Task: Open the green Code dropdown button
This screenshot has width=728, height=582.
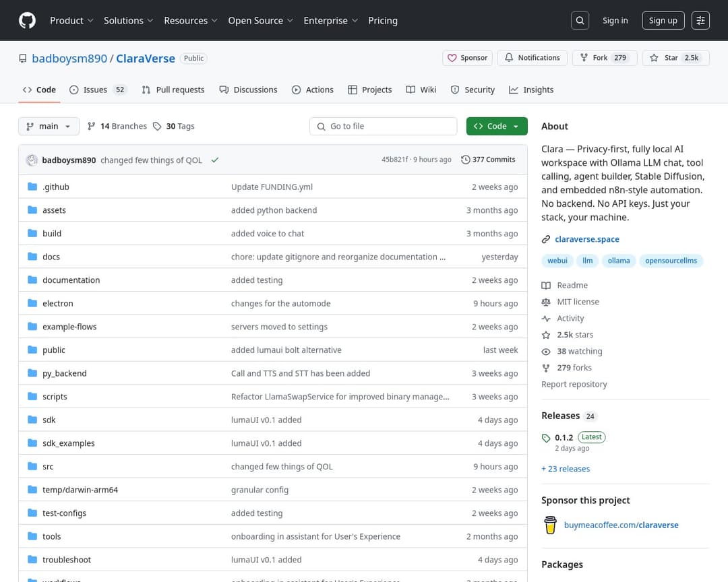Action: pos(497,126)
